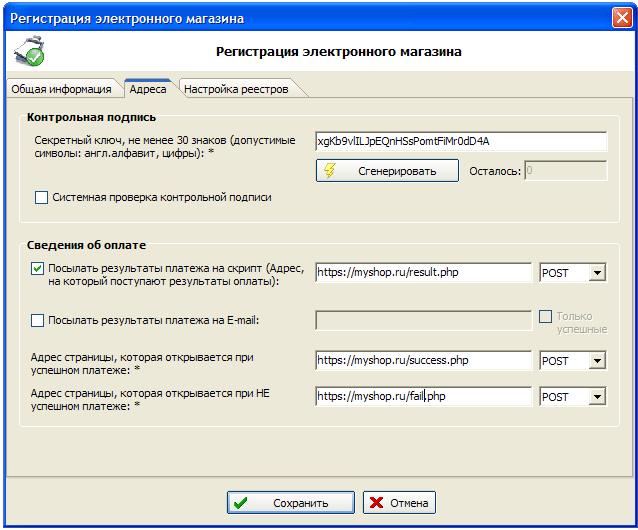This screenshot has width=638, height=530.
Task: Click the fail.php page address field
Action: [422, 397]
